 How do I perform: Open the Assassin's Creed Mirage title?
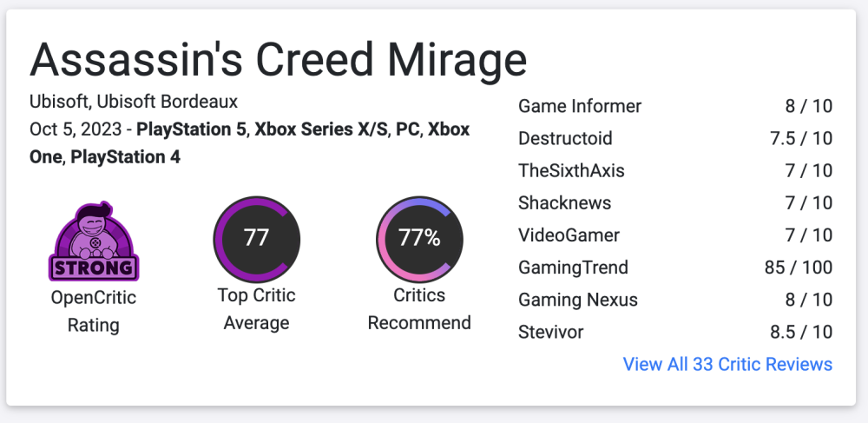pyautogui.click(x=278, y=60)
